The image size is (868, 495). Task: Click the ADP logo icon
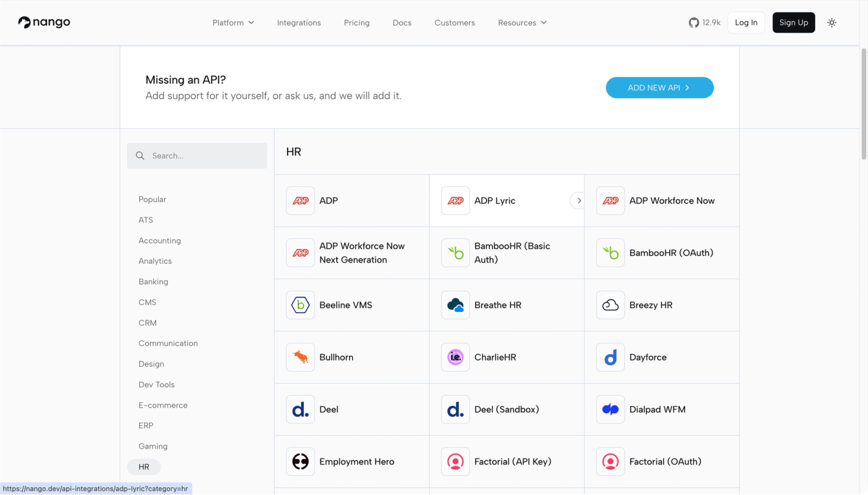[300, 201]
